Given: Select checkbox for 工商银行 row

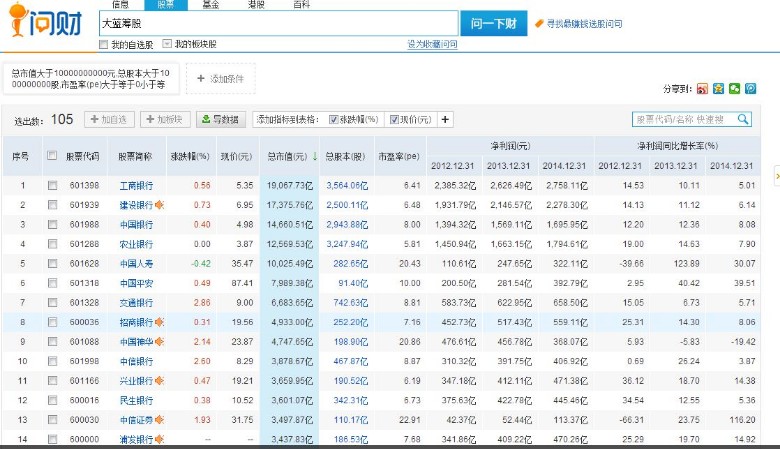Looking at the screenshot, I should [x=52, y=185].
